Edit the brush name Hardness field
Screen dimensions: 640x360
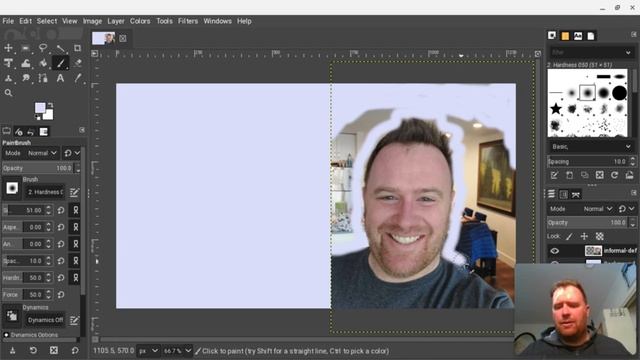coord(44,192)
